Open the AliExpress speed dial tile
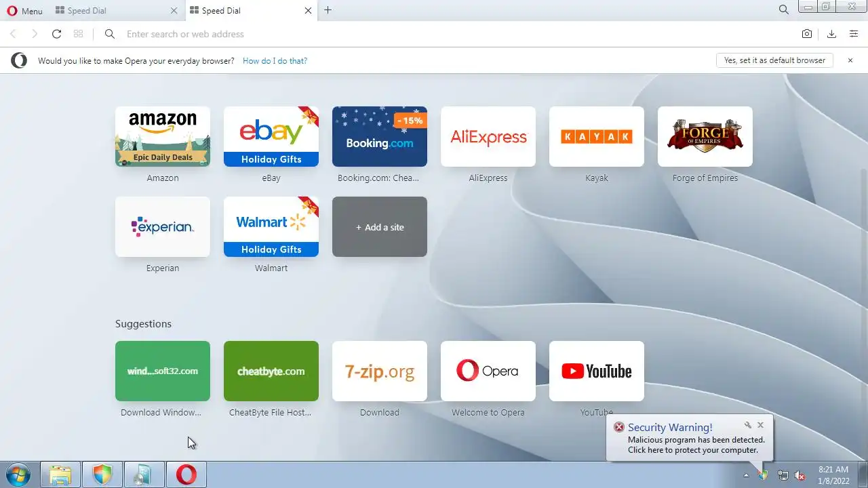This screenshot has width=868, height=488. click(x=488, y=136)
